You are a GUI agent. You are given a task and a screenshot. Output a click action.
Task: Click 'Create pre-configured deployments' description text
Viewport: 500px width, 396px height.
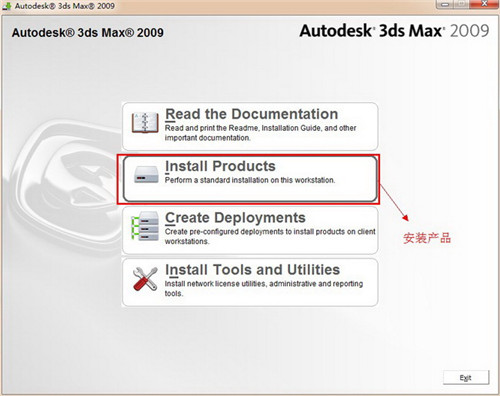270,236
